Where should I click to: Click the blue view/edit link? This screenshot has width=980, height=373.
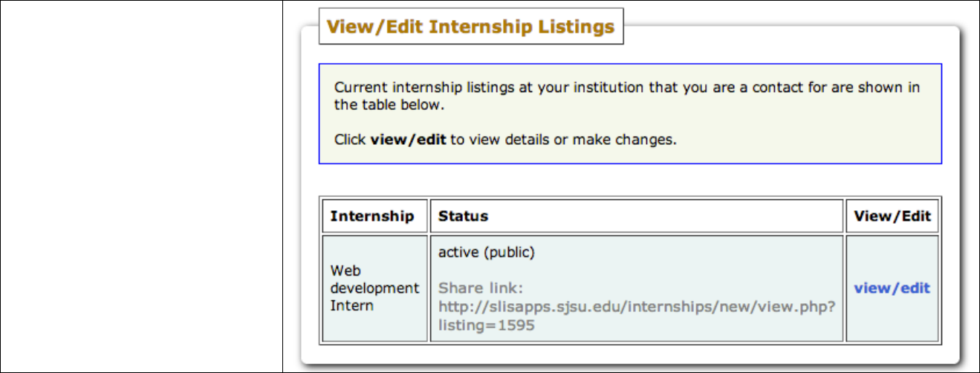point(892,288)
